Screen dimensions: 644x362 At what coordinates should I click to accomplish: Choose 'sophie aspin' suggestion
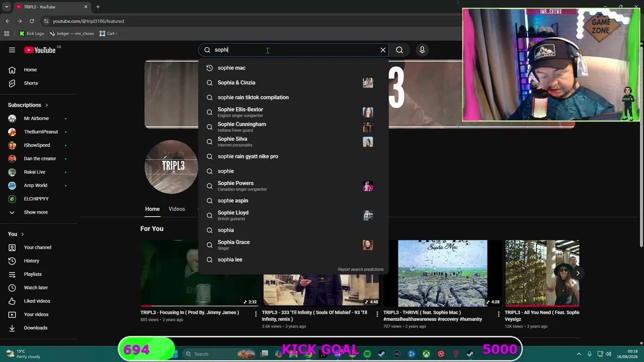(x=293, y=201)
